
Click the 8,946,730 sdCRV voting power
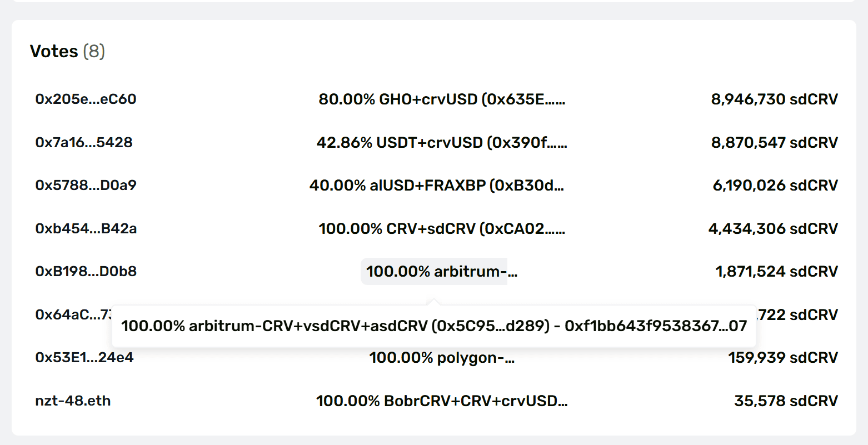(774, 99)
